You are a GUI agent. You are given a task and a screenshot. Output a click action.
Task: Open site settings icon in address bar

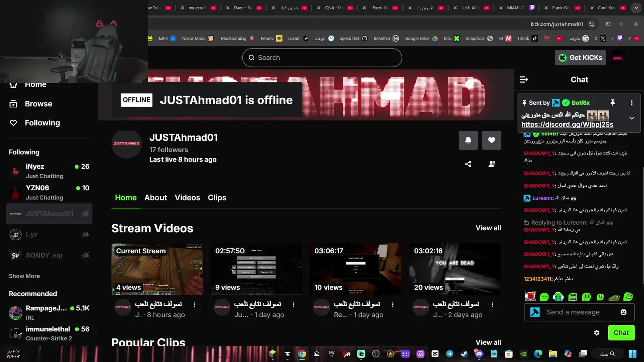click(592, 24)
